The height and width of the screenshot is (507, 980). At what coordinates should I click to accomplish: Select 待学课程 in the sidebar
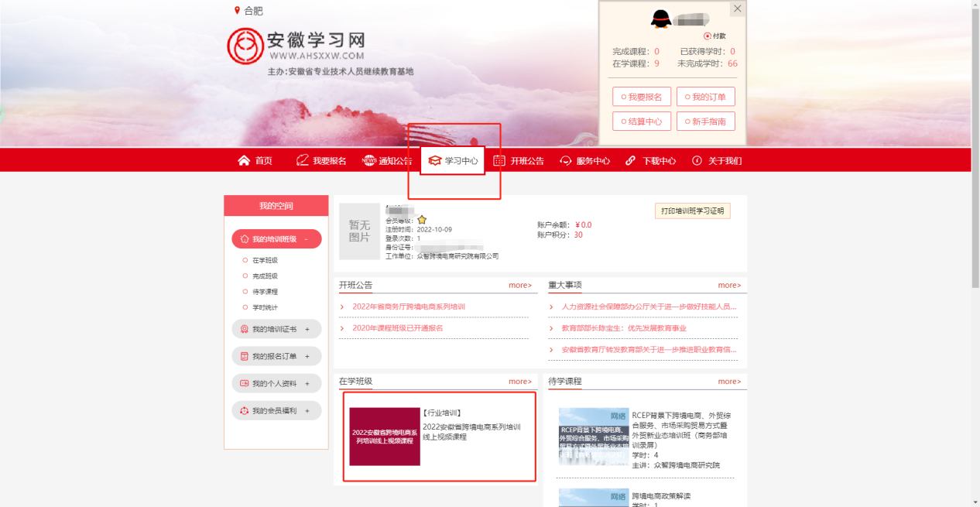[x=265, y=292]
